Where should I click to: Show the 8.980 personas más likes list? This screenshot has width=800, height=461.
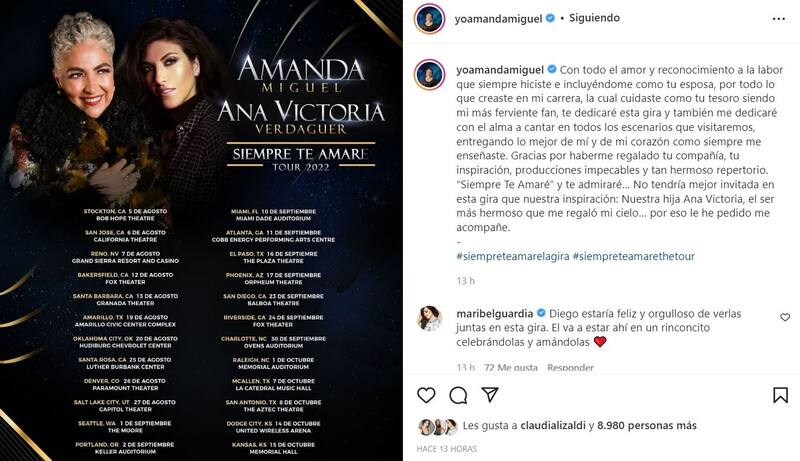point(646,426)
